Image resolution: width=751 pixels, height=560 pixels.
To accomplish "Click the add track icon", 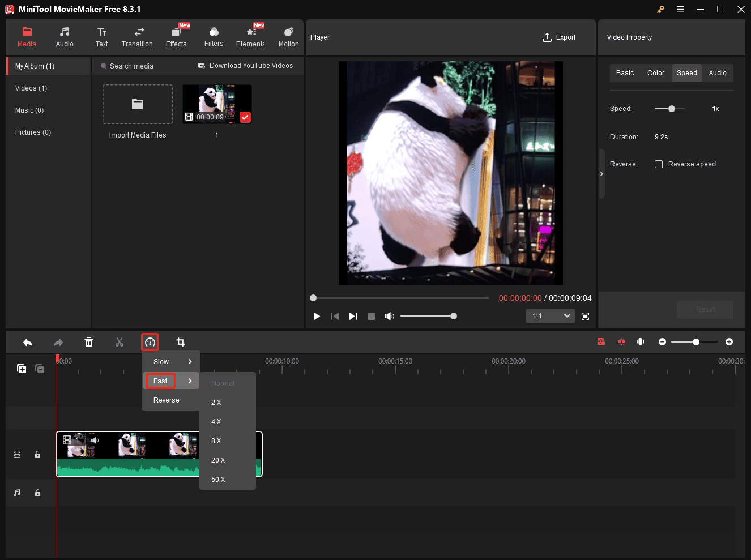I will (22, 369).
